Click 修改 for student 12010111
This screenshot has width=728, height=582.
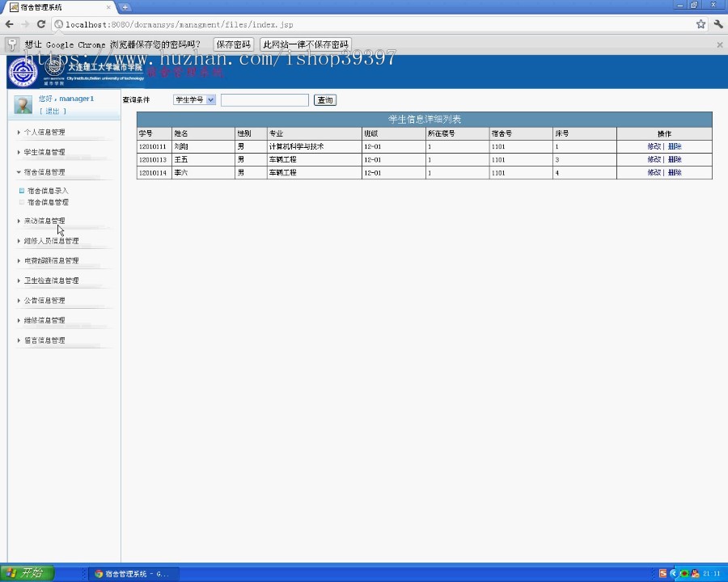654,146
